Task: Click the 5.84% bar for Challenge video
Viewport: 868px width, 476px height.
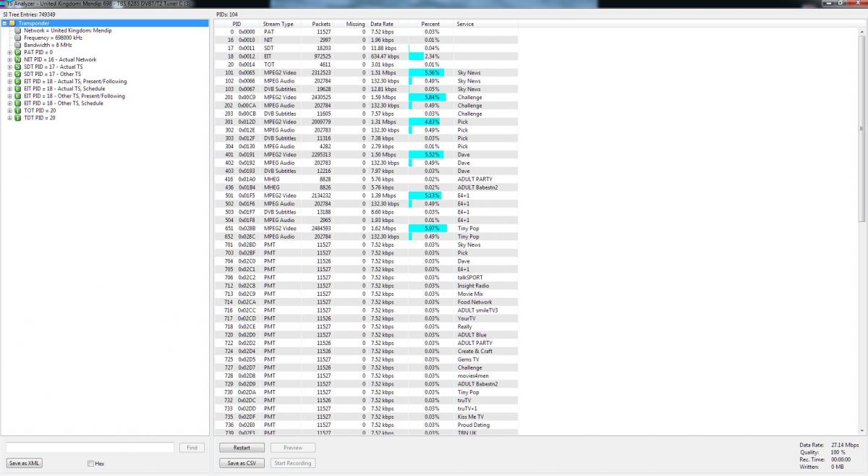Action: 427,97
